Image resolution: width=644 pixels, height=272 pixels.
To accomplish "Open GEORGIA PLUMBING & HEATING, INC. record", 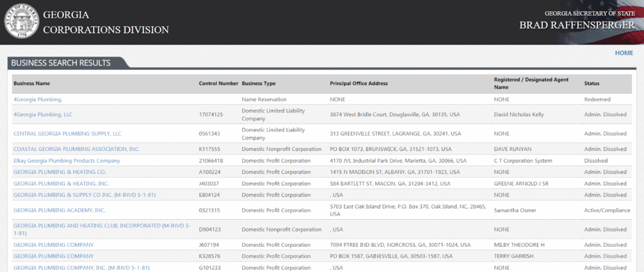I will coord(60,183).
